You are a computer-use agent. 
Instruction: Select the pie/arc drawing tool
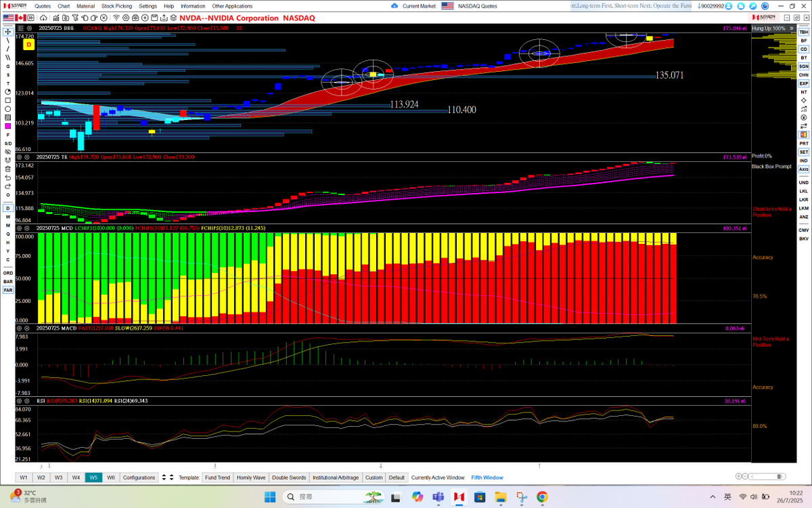8,92
